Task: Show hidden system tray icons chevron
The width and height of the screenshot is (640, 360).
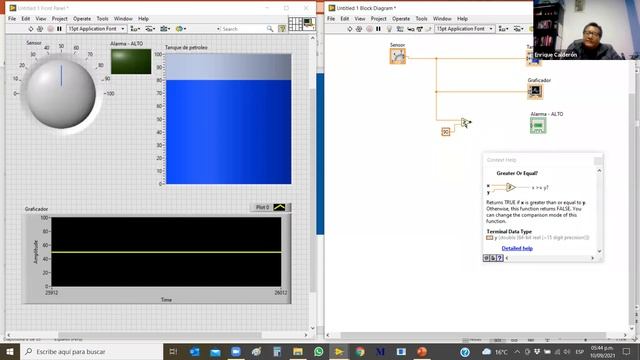Action: [517, 351]
